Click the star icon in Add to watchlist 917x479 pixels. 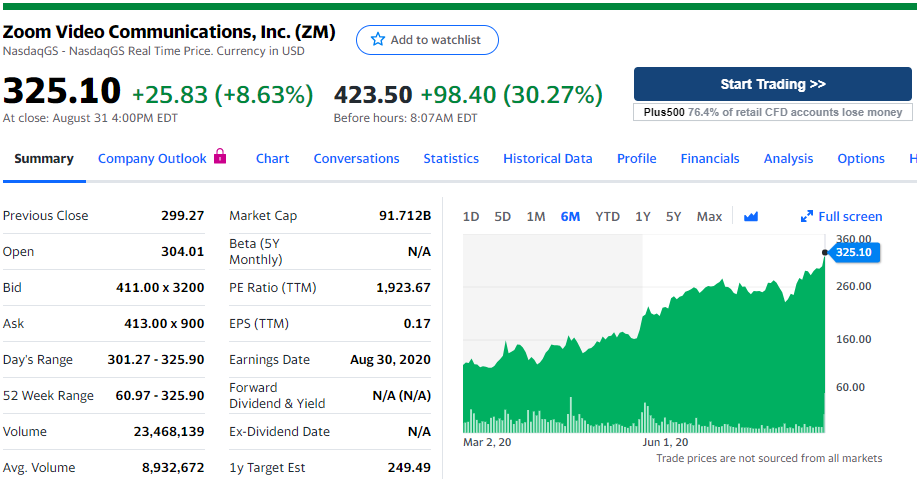(x=377, y=40)
